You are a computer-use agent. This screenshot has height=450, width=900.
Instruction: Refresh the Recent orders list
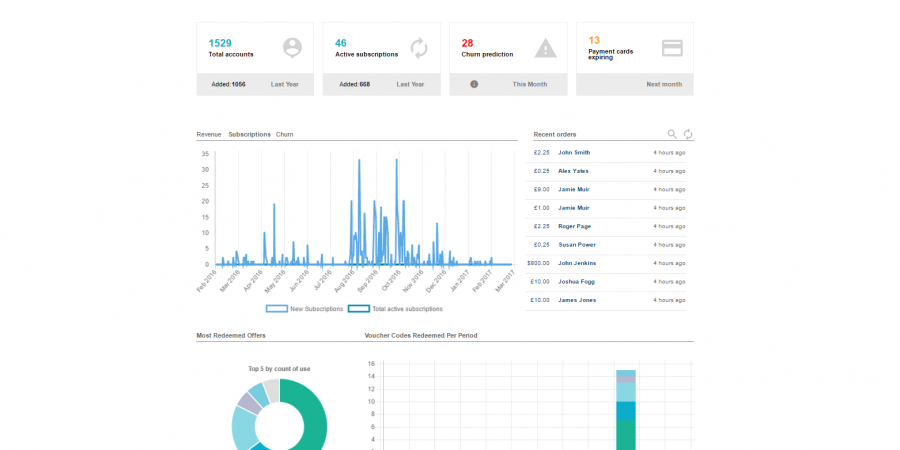(688, 134)
